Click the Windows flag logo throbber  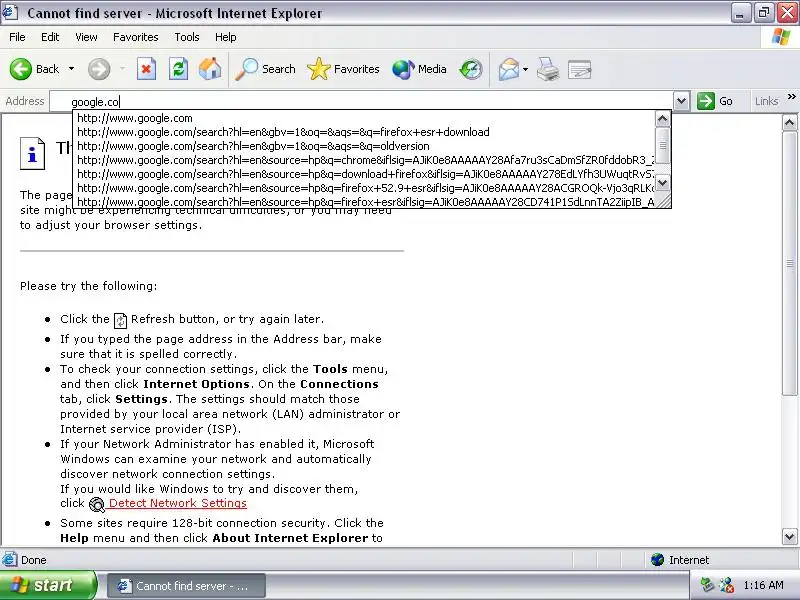tap(780, 37)
